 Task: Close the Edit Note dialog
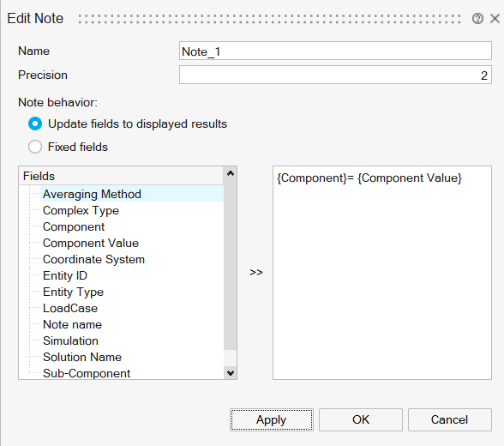click(x=495, y=19)
